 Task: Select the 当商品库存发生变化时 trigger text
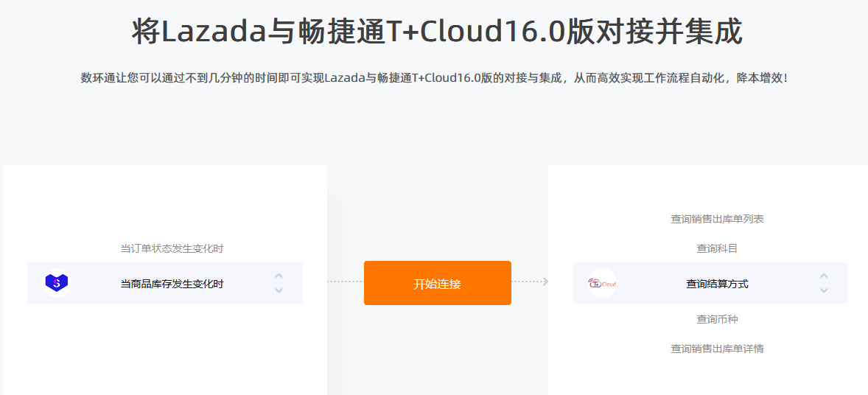172,284
